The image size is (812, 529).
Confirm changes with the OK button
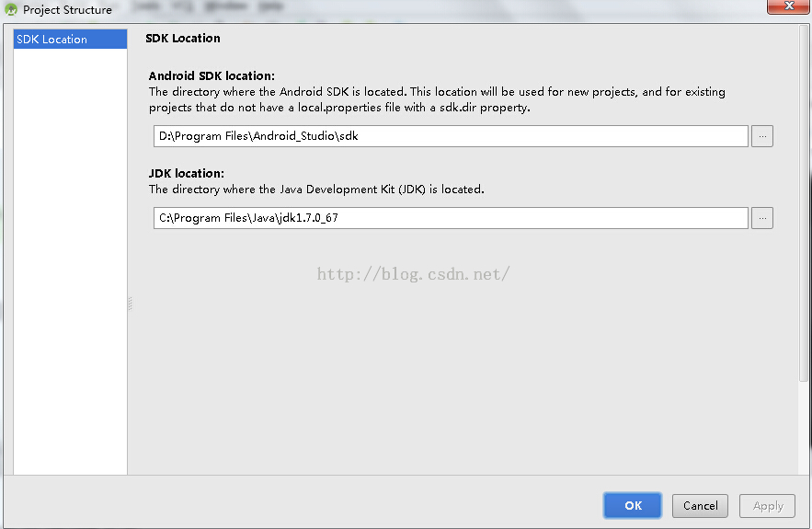click(x=633, y=506)
